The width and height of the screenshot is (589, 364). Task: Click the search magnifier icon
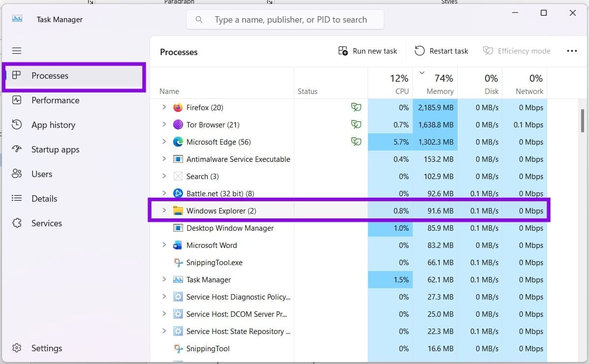click(x=199, y=20)
